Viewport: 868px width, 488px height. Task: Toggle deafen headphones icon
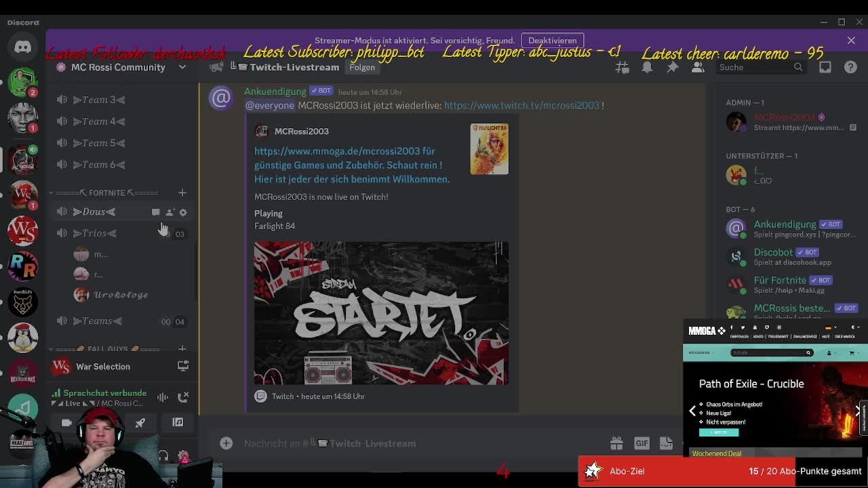163,457
